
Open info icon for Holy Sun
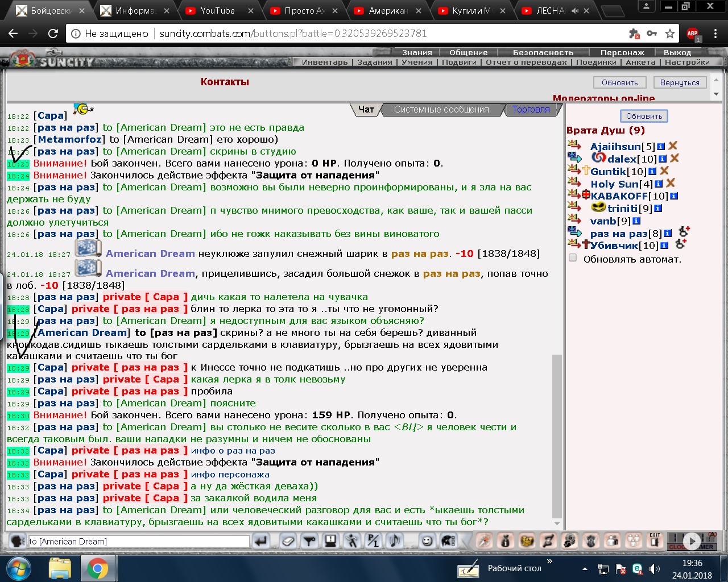pos(659,184)
